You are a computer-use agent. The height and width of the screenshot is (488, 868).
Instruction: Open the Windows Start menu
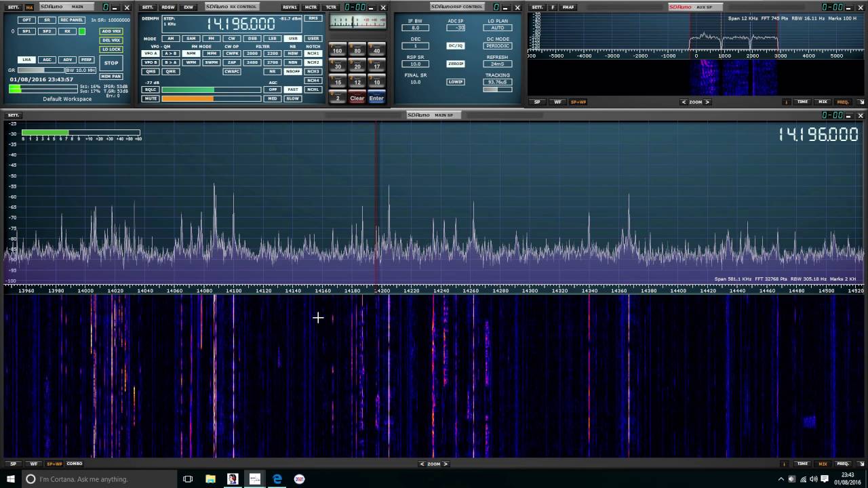pyautogui.click(x=12, y=479)
